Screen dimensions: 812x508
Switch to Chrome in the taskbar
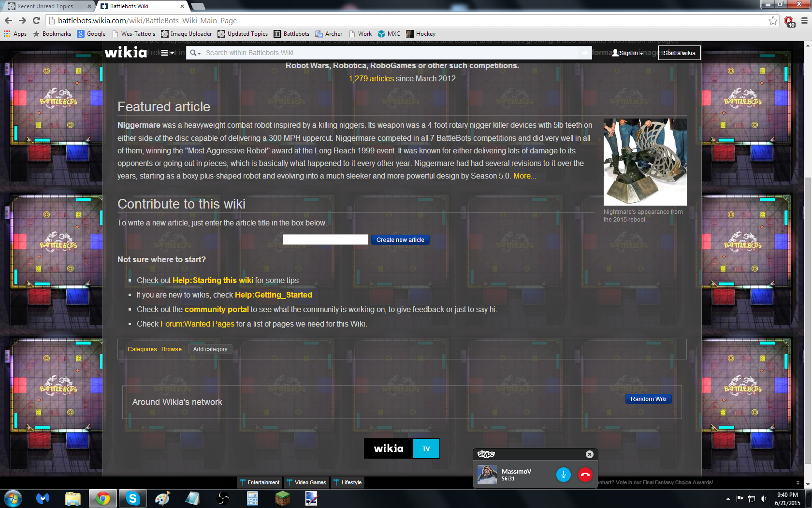pos(102,498)
